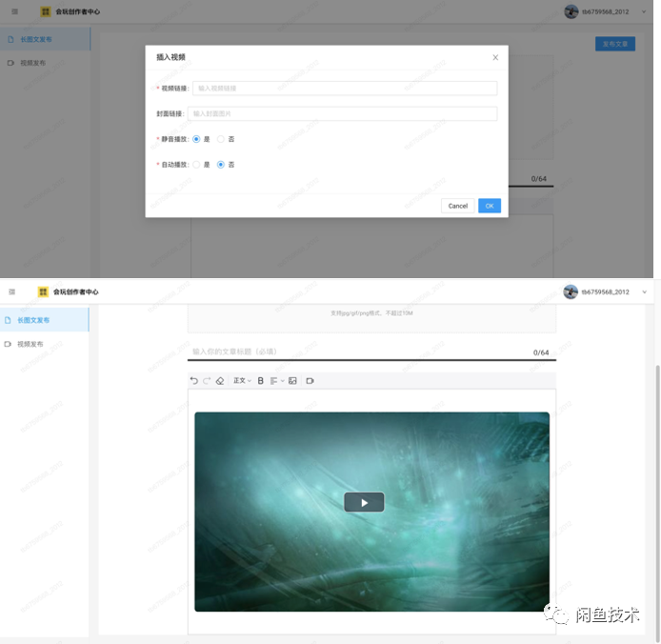Click the insert image icon

click(292, 381)
